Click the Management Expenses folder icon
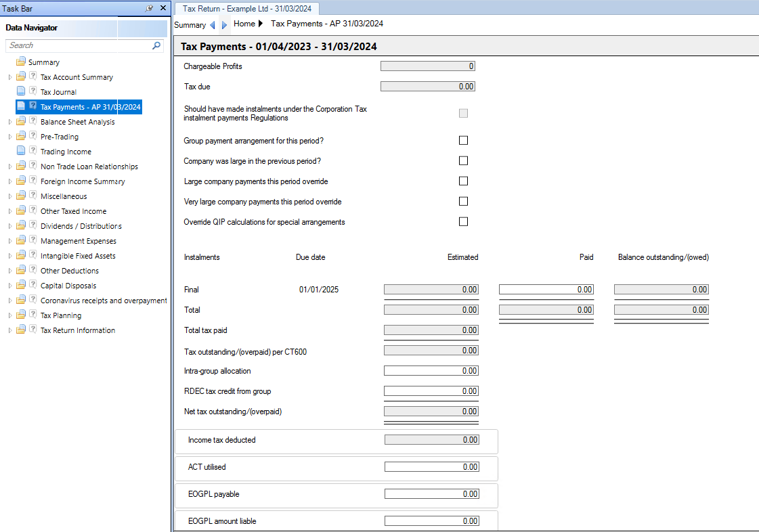Viewport: 759px width, 532px height. 21,240
